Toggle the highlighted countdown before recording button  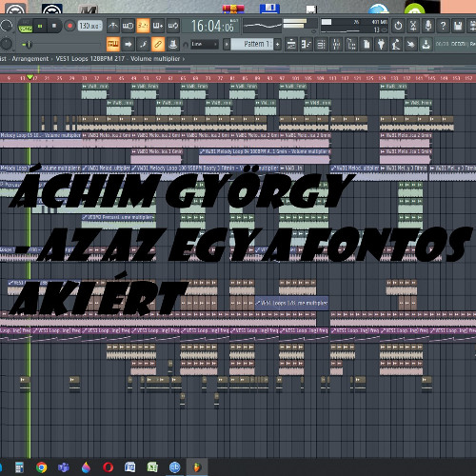(x=143, y=26)
